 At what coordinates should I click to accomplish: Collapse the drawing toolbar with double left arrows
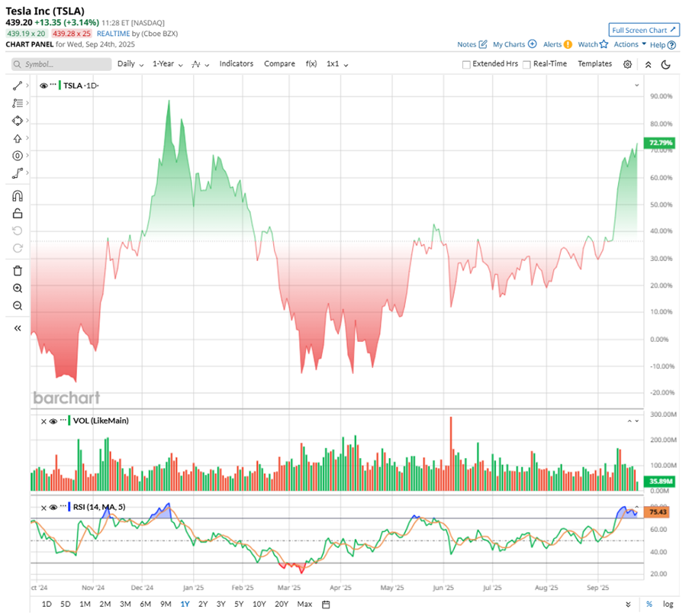[17, 328]
